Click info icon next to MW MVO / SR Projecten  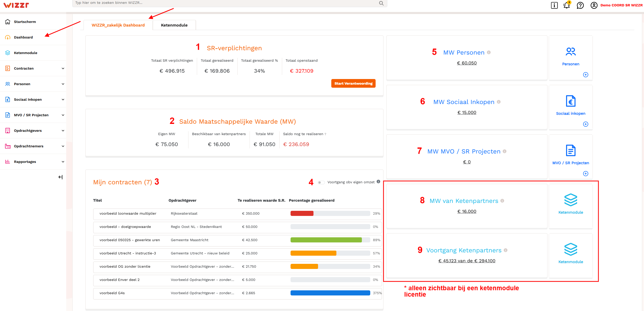click(504, 151)
